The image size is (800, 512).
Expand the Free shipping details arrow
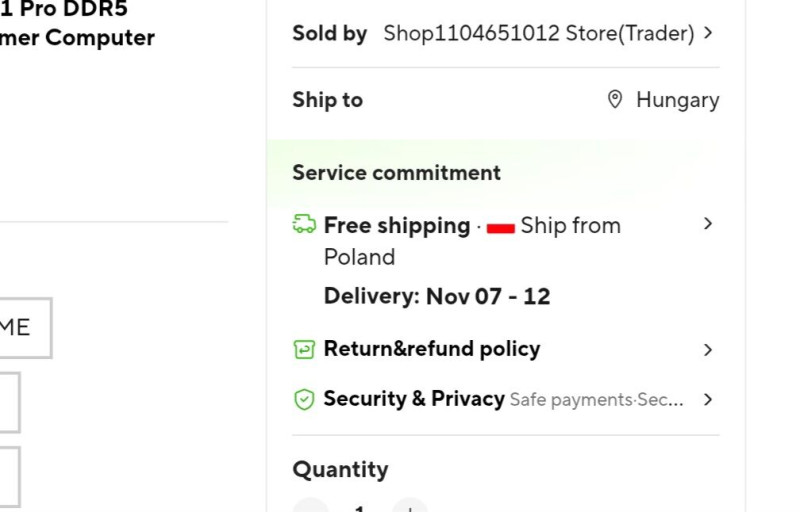708,224
